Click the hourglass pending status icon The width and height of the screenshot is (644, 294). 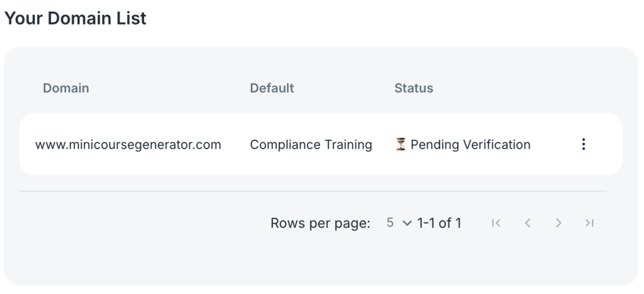401,145
